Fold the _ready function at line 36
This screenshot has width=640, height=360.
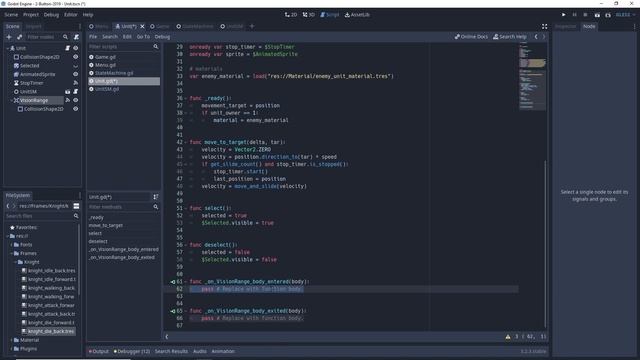click(186, 98)
